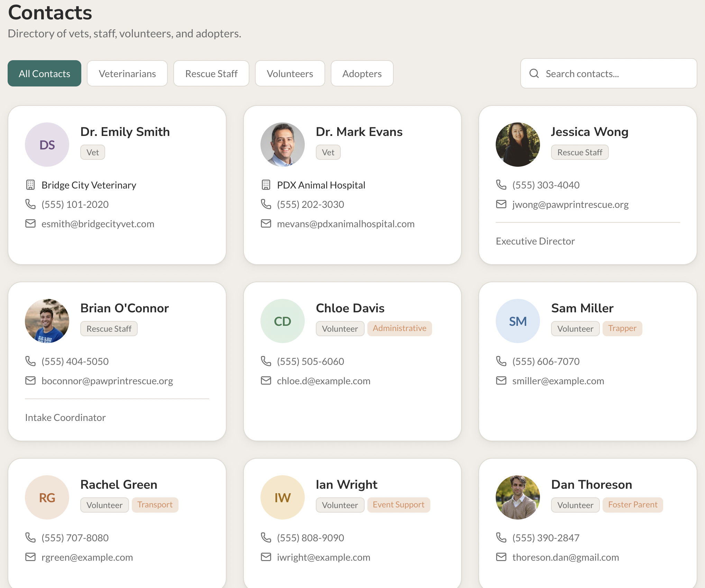This screenshot has height=588, width=705.
Task: Open the Dan Thoreson contact name
Action: pos(592,485)
